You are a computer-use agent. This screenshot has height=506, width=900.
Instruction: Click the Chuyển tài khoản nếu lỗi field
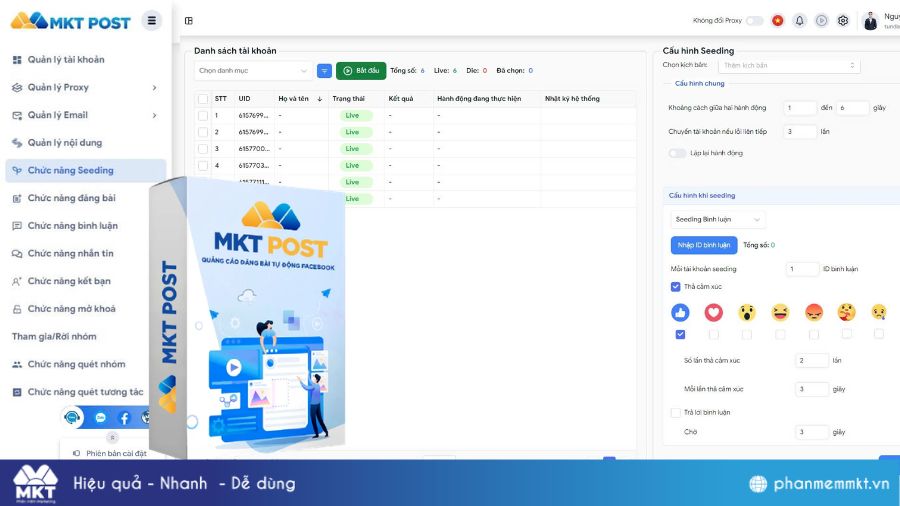coord(800,131)
